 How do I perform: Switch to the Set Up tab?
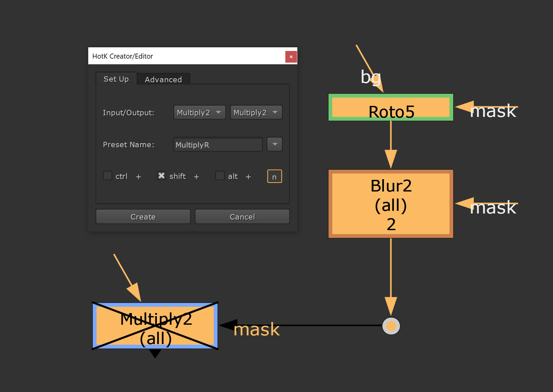click(x=116, y=79)
